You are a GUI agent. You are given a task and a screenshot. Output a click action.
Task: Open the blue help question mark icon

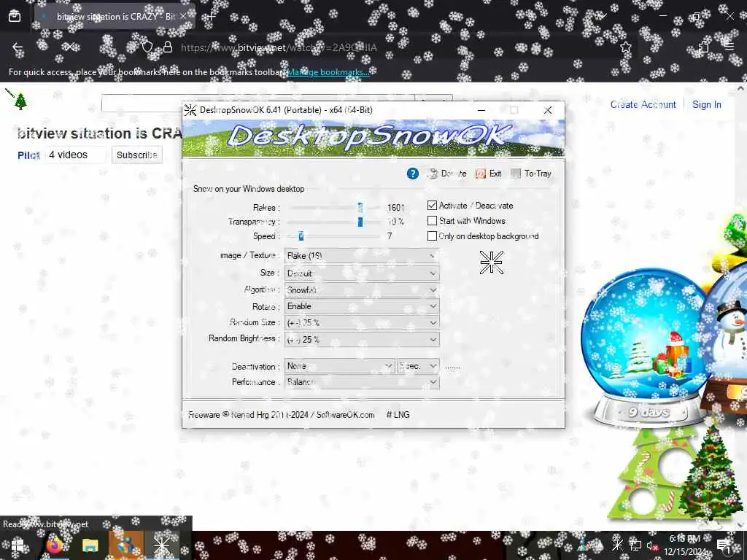coord(413,174)
